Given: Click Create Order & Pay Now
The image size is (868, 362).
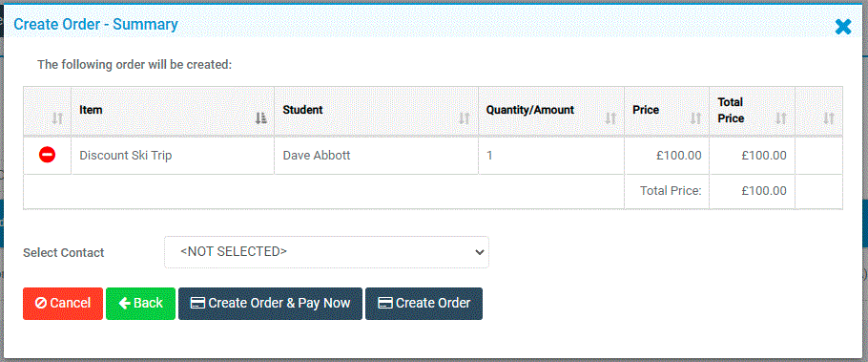Looking at the screenshot, I should point(270,303).
